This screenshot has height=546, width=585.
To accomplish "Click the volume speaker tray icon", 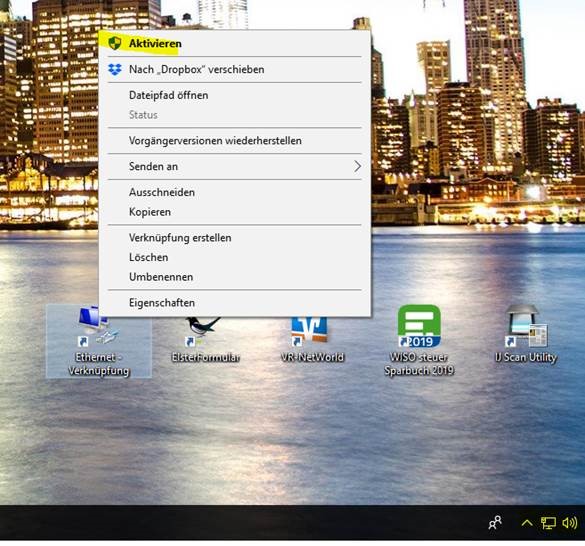I will coord(570,523).
